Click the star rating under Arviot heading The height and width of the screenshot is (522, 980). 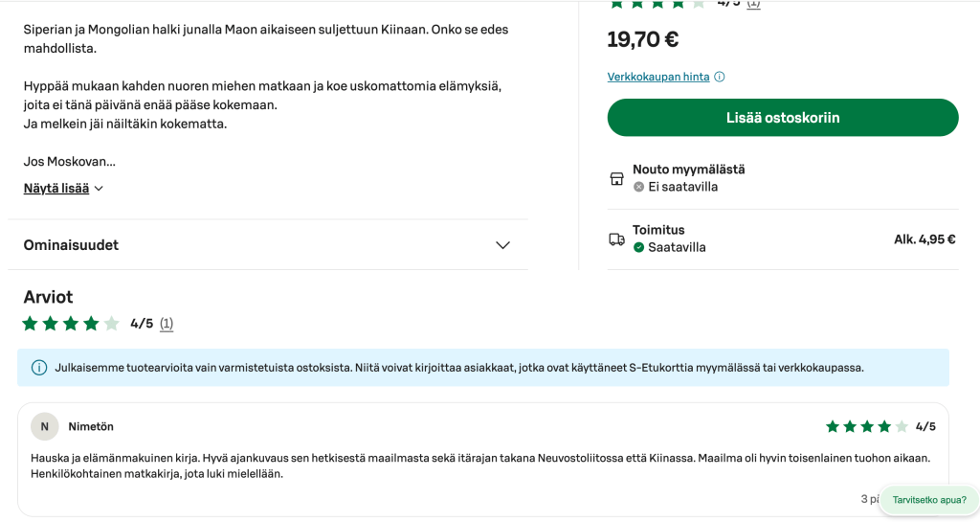pos(71,324)
